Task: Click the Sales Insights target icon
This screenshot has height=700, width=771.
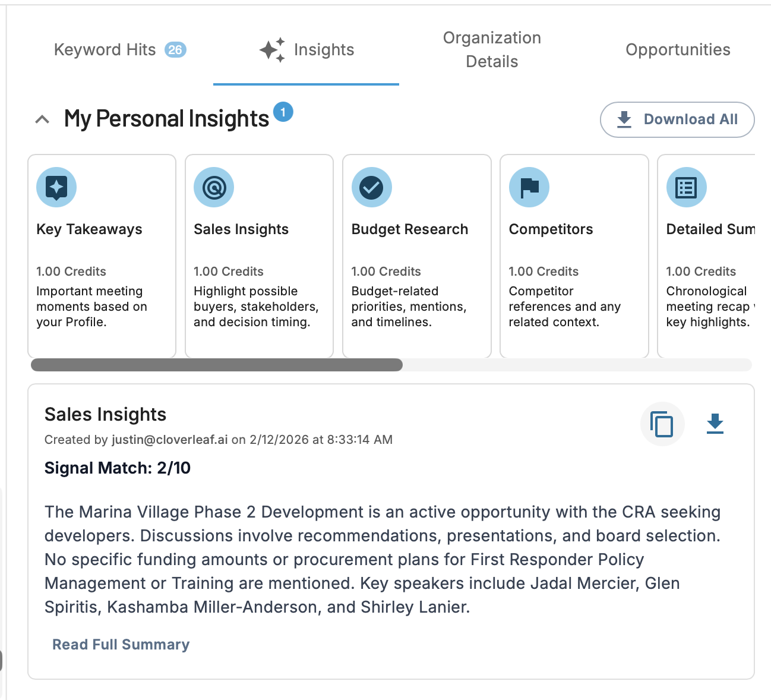Action: 214,187
